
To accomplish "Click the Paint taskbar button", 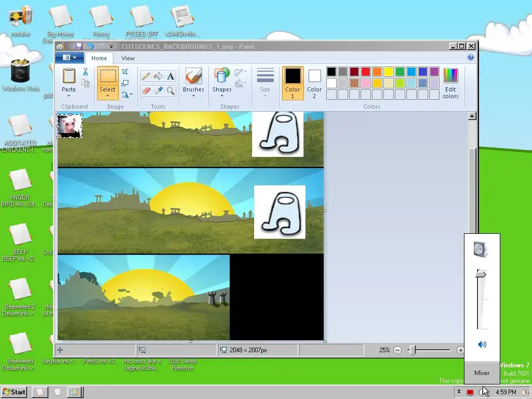I will [x=74, y=393].
